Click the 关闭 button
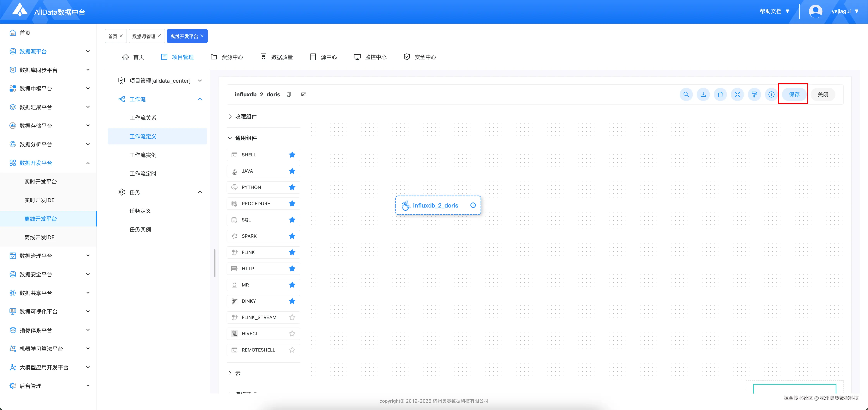This screenshot has height=410, width=868. (822, 95)
